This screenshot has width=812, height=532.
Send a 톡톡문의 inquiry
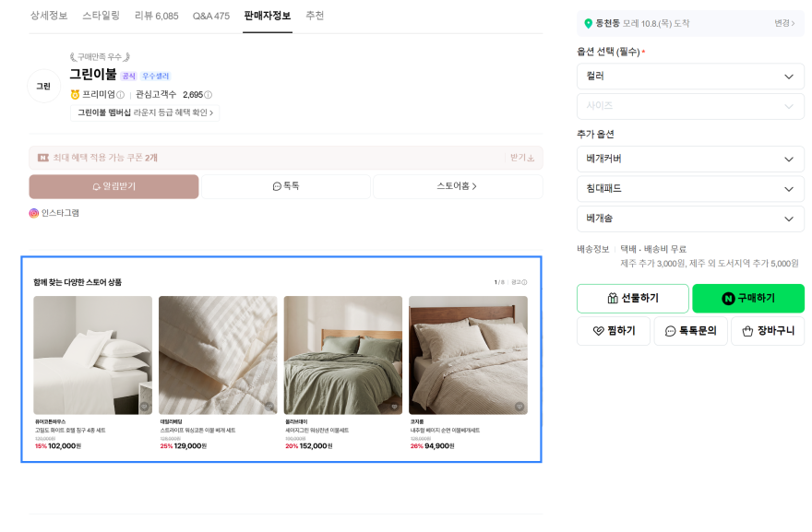coord(691,331)
